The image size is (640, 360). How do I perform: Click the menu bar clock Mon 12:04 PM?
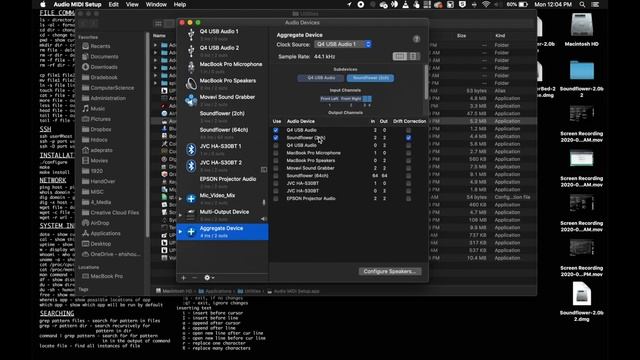(553, 4)
